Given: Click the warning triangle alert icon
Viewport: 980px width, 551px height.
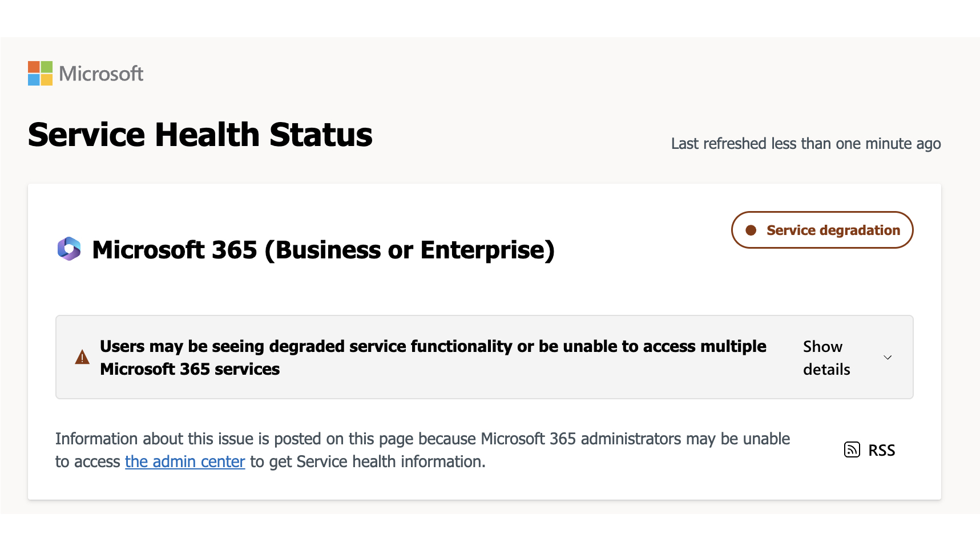Looking at the screenshot, I should (82, 357).
